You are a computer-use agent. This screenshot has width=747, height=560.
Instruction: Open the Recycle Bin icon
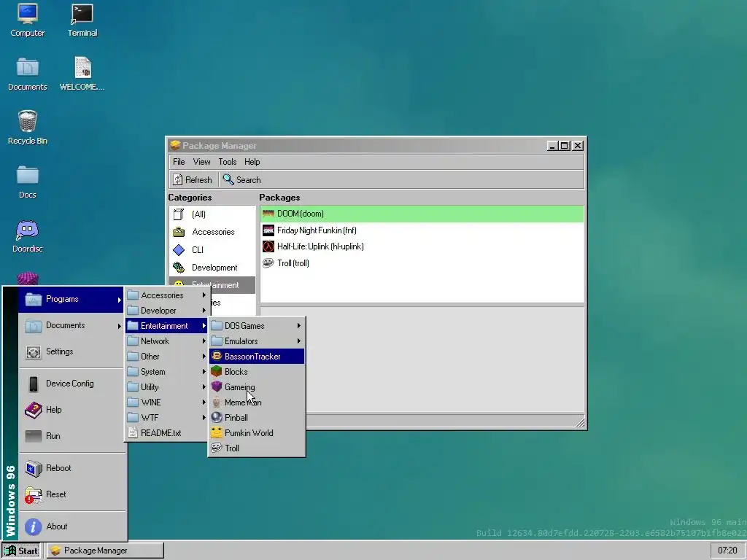(27, 128)
